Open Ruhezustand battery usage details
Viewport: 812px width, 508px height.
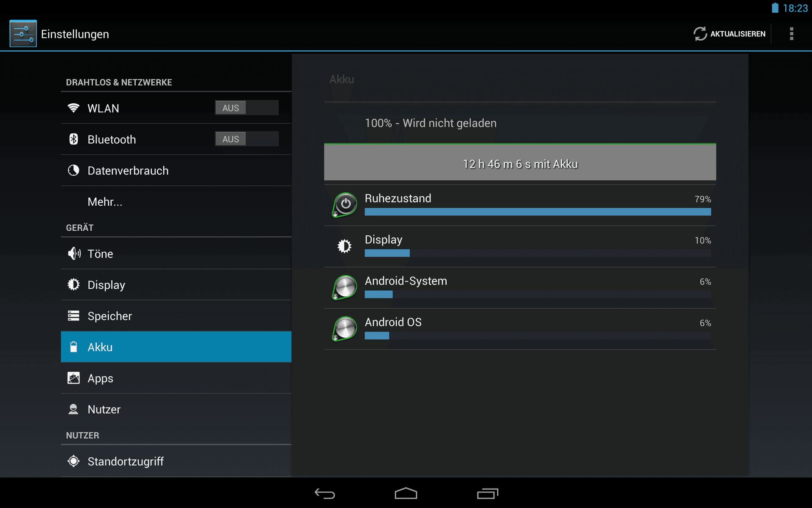[520, 205]
